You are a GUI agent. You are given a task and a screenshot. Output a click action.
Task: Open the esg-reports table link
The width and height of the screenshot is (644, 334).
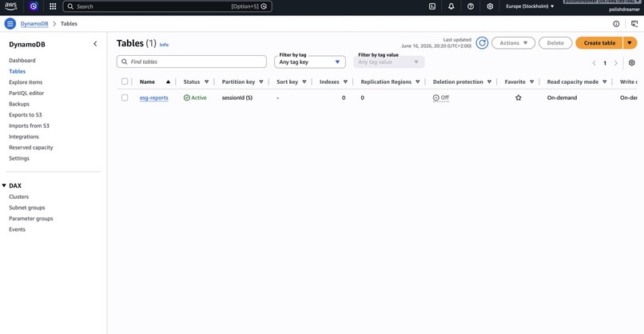tap(153, 97)
